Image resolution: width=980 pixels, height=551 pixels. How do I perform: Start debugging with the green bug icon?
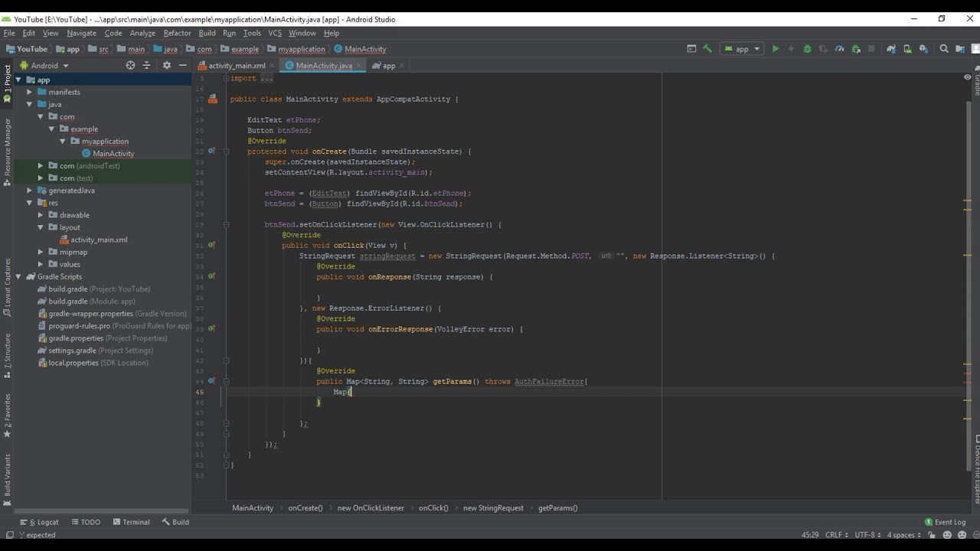coord(807,49)
